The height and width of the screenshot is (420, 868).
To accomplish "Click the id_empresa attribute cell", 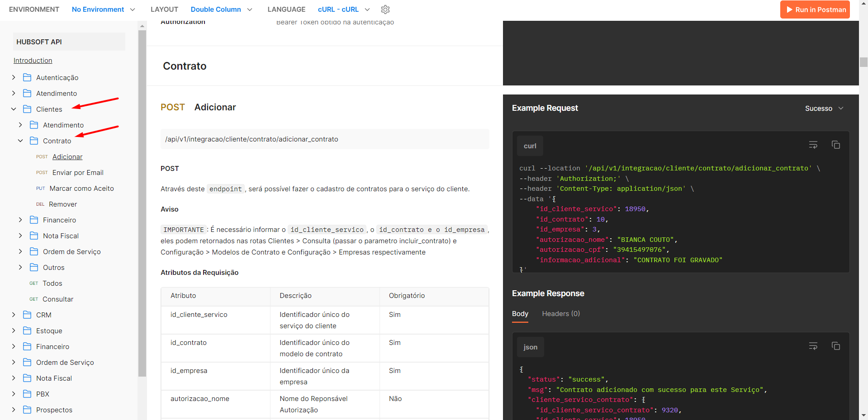I will [215, 376].
